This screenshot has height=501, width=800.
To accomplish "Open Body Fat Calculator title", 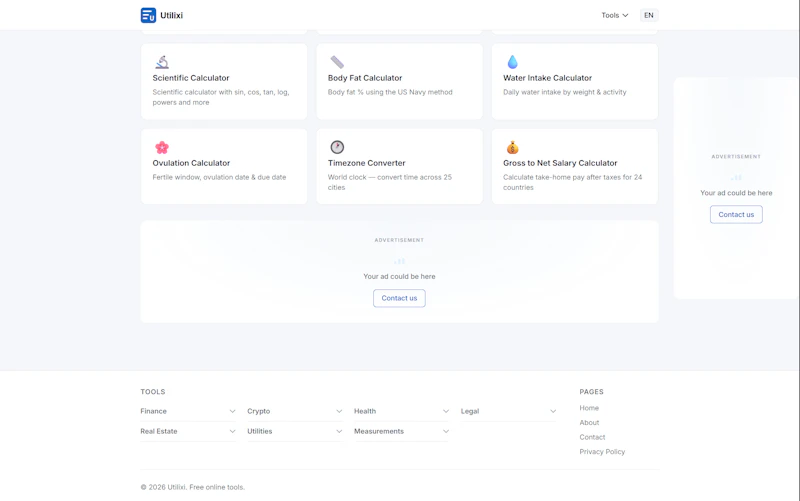I will [x=365, y=78].
